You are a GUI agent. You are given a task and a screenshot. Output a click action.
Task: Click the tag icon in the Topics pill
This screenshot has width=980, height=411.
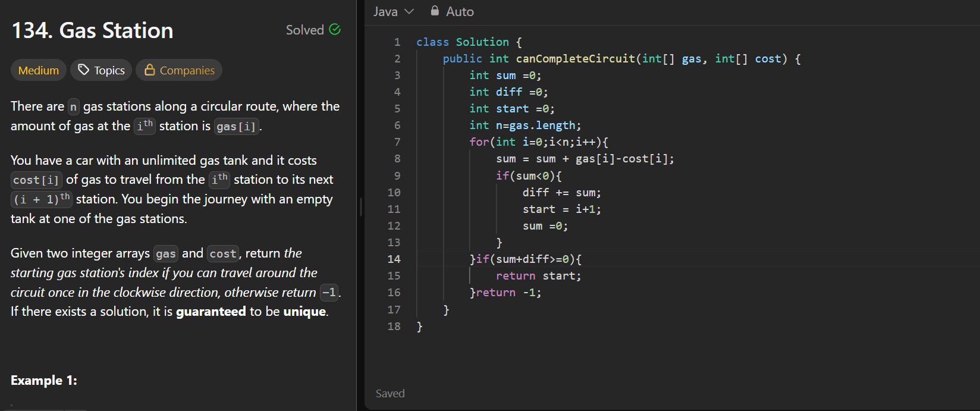coord(84,70)
